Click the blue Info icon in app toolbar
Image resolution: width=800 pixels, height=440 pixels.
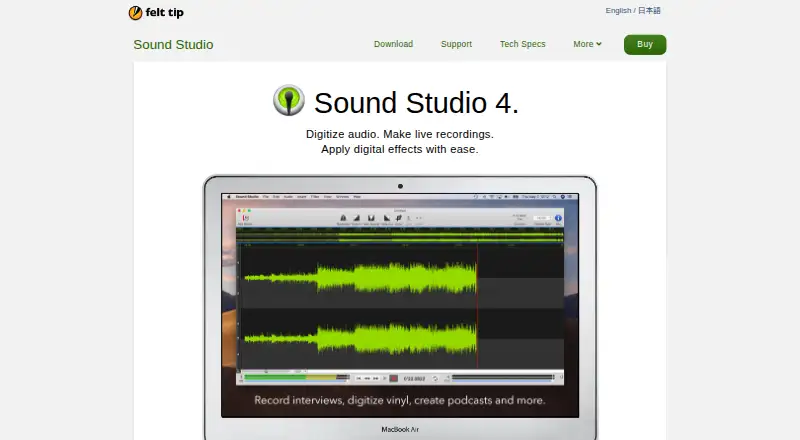tap(558, 218)
